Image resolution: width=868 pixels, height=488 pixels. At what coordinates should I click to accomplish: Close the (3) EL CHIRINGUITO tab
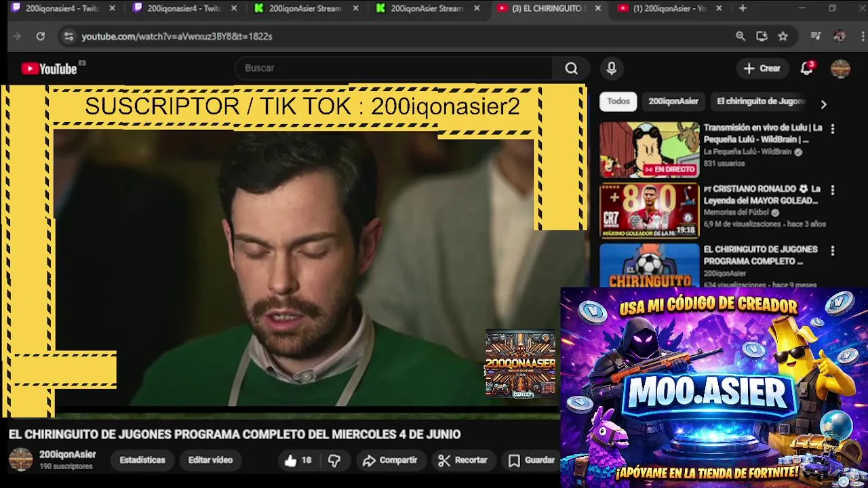pyautogui.click(x=597, y=9)
